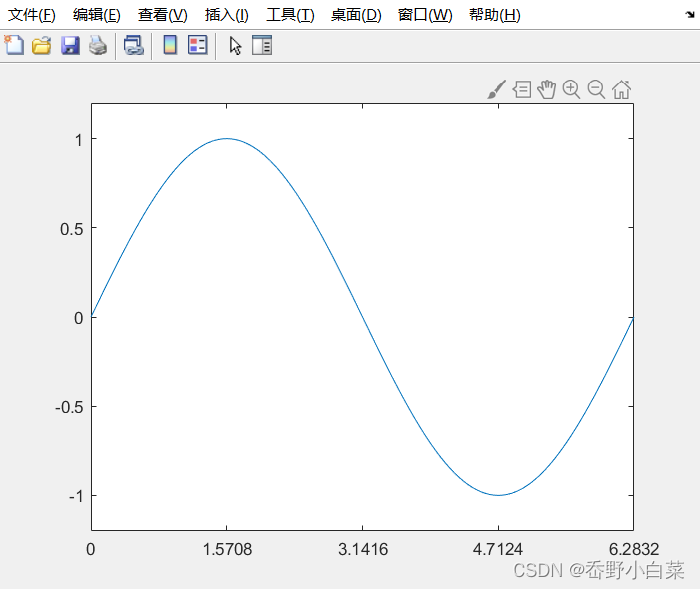This screenshot has height=589, width=700.
Task: Insert a colorbar with its toolbar icon
Action: point(170,45)
